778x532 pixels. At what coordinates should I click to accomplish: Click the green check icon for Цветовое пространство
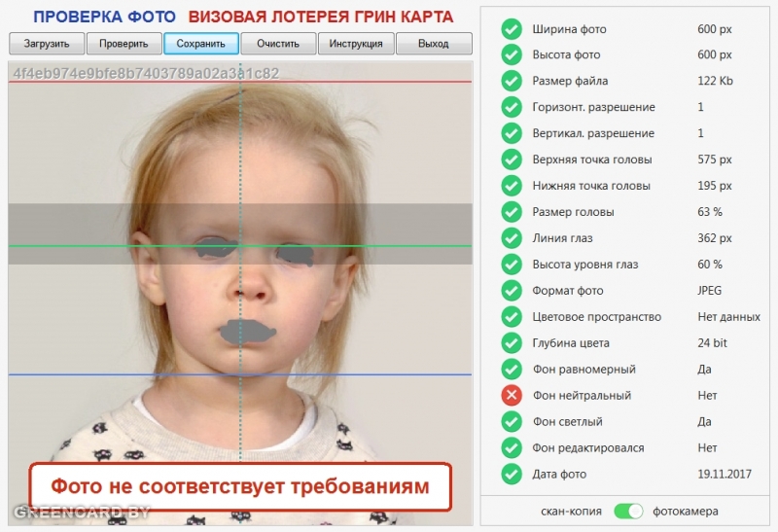[x=512, y=317]
